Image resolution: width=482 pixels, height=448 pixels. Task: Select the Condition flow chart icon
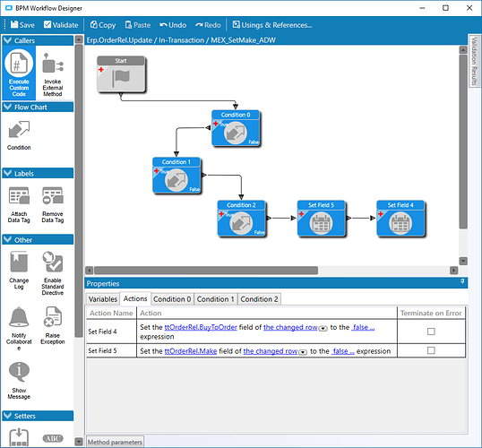coord(19,129)
